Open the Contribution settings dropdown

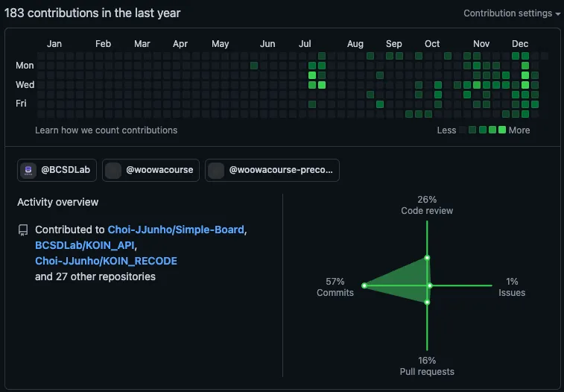(511, 13)
